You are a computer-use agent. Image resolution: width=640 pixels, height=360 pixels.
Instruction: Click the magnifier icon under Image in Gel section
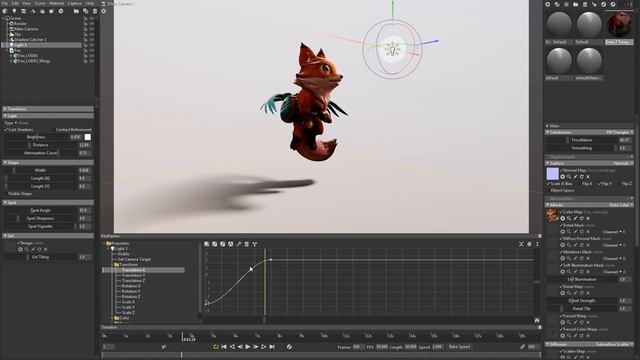click(x=26, y=249)
